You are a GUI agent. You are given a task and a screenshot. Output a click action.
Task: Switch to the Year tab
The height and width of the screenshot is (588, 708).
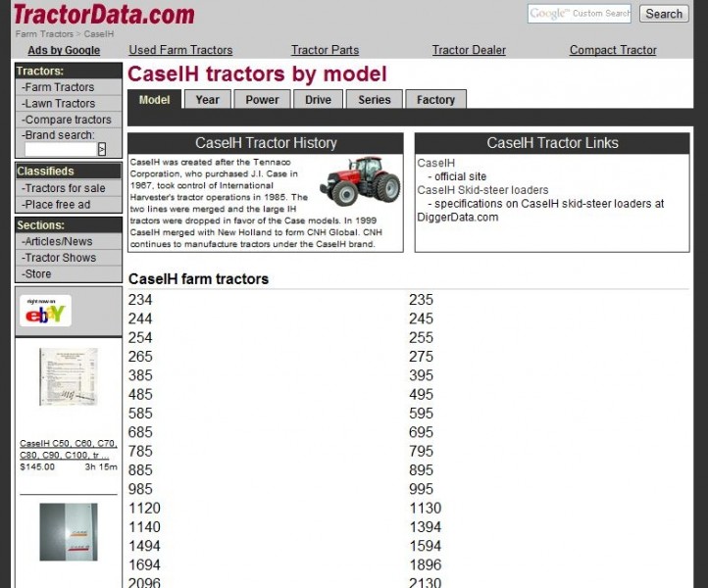click(207, 100)
